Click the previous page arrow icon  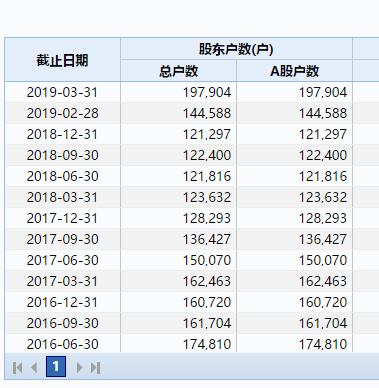pyautogui.click(x=34, y=368)
